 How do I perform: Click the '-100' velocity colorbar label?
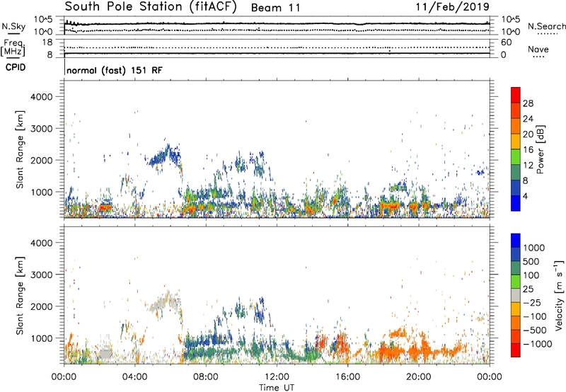click(x=535, y=316)
